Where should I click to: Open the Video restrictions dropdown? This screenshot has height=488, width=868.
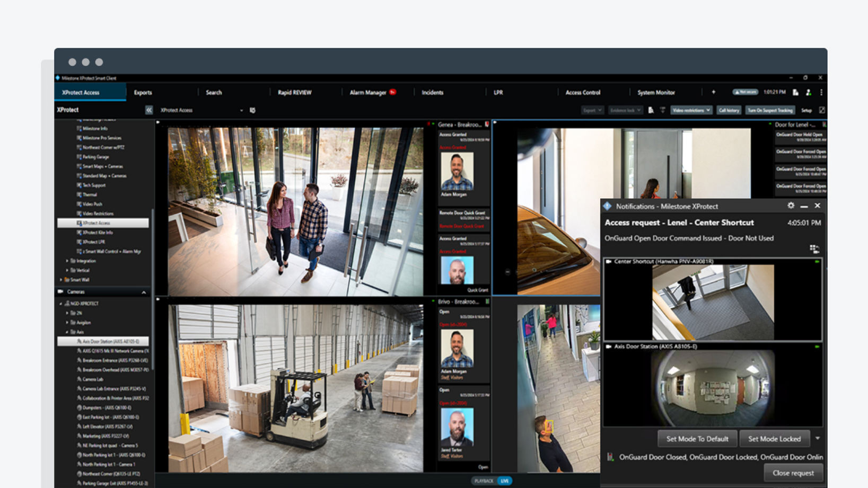(691, 110)
